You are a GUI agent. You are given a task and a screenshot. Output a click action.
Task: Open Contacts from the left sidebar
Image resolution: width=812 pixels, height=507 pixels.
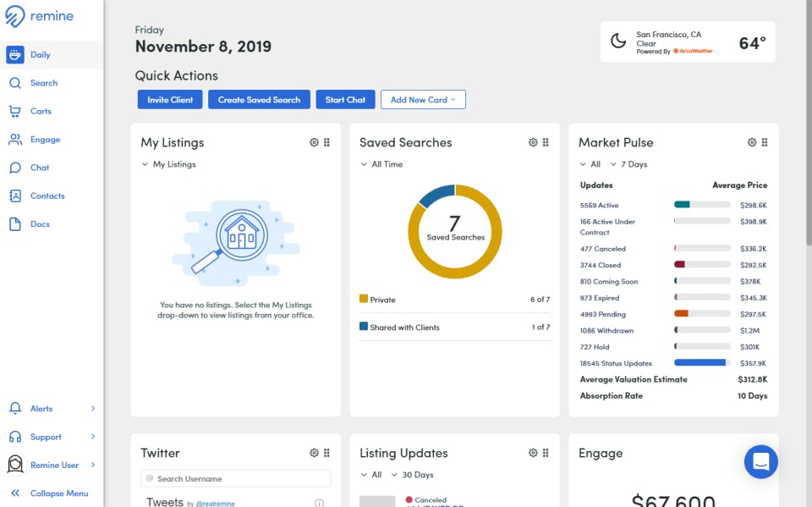tap(40, 196)
